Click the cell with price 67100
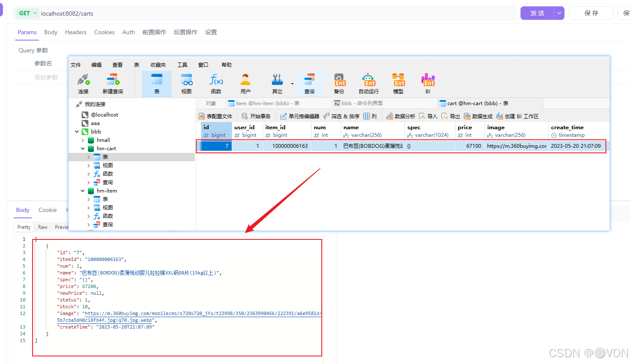This screenshot has height=364, width=630. tap(470, 146)
